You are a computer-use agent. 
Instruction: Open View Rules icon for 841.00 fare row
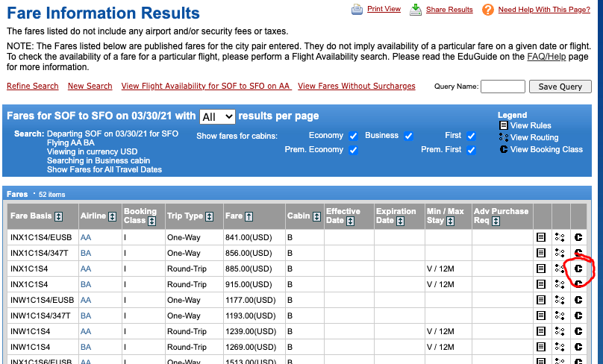(x=541, y=236)
